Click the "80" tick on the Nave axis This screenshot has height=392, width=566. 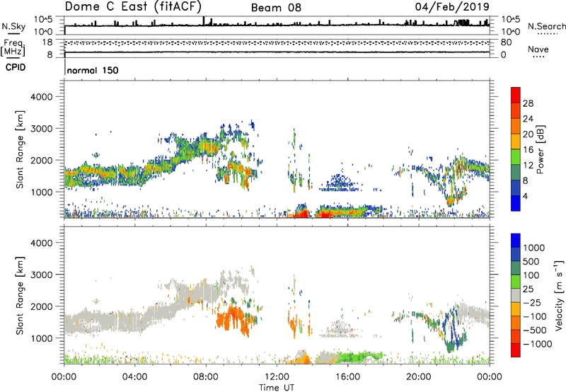[506, 42]
